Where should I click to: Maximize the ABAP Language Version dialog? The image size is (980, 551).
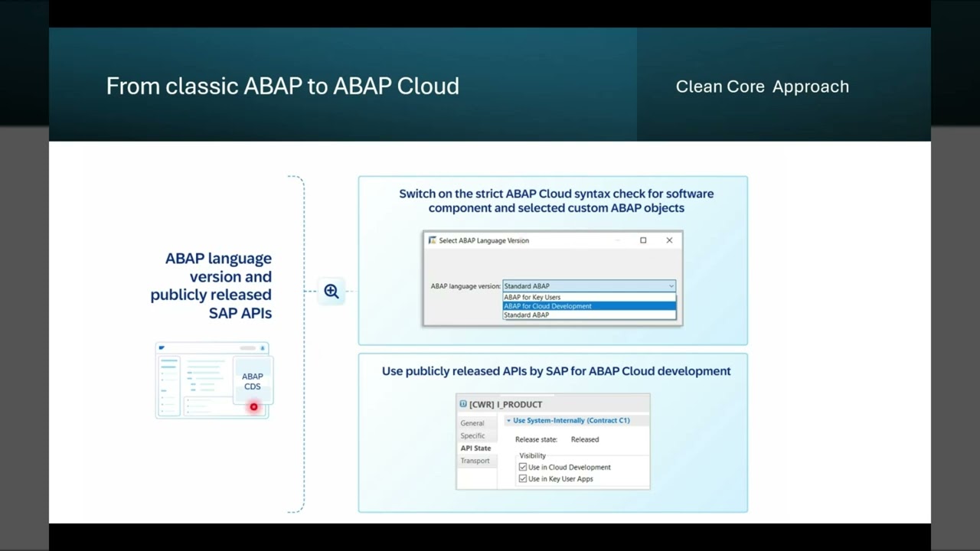coord(643,240)
